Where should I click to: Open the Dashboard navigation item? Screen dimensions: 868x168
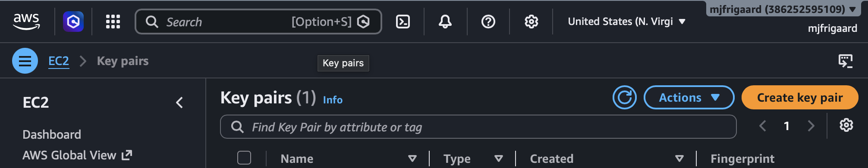(x=52, y=134)
